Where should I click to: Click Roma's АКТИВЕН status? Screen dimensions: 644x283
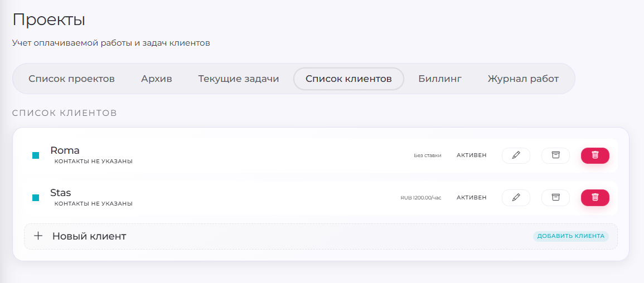pyautogui.click(x=472, y=155)
